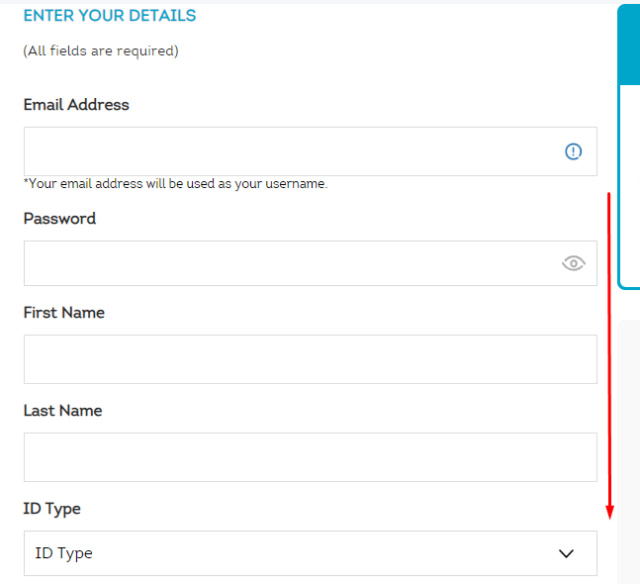The height and width of the screenshot is (584, 640).
Task: Activate the Last Name text field
Action: pyautogui.click(x=310, y=457)
